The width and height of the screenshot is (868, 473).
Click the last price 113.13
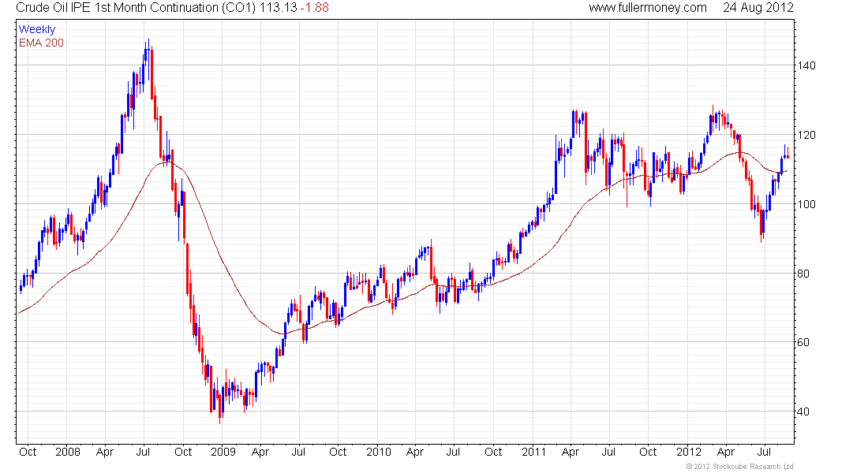click(279, 8)
